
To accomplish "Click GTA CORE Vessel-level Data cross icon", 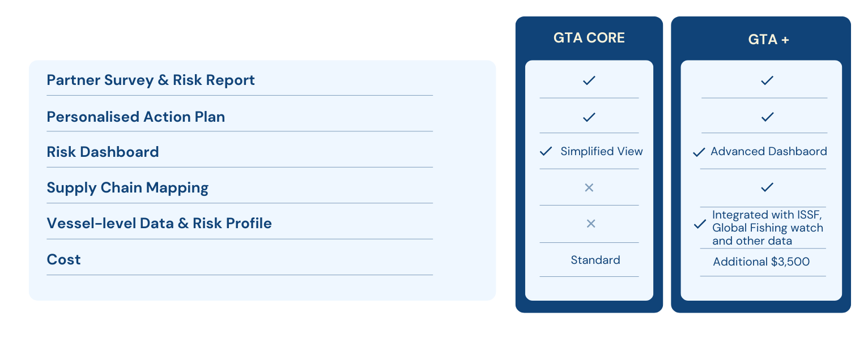I will click(x=590, y=224).
